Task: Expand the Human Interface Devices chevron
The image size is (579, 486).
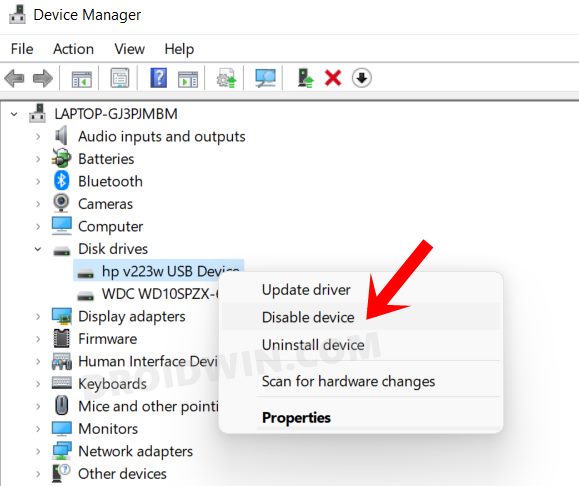Action: pyautogui.click(x=38, y=362)
